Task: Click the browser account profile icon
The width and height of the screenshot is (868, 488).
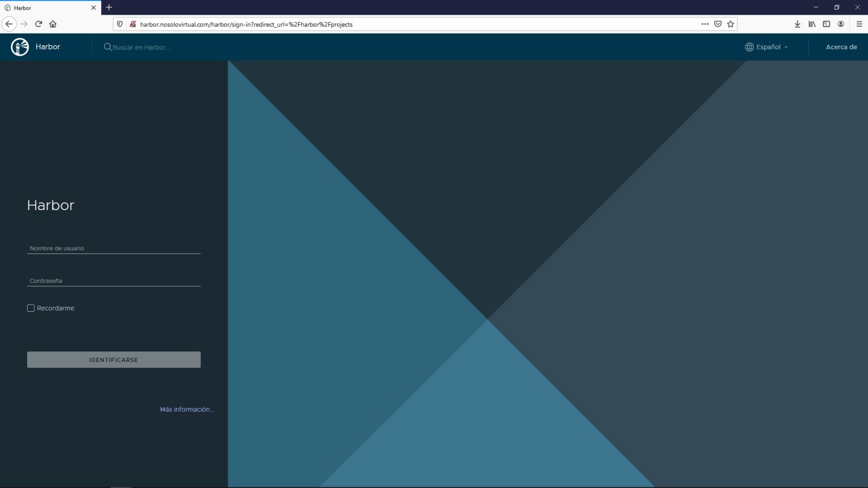Action: 841,24
